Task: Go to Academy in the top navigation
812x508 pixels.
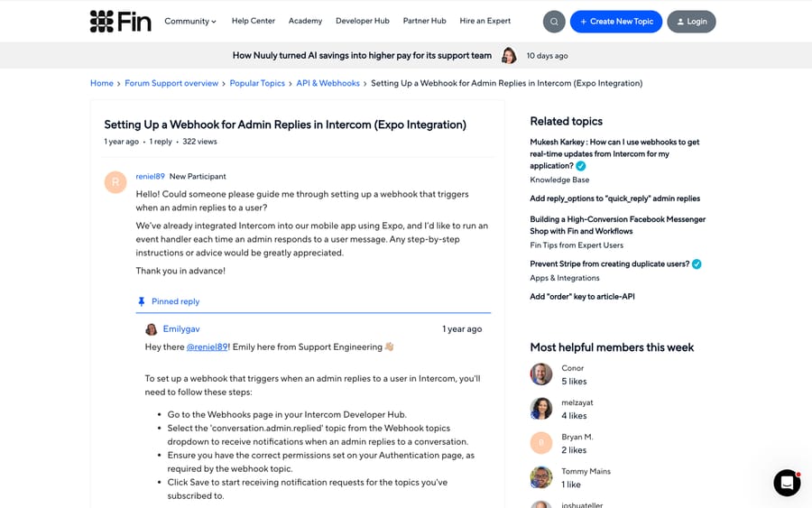Action: 305,21
